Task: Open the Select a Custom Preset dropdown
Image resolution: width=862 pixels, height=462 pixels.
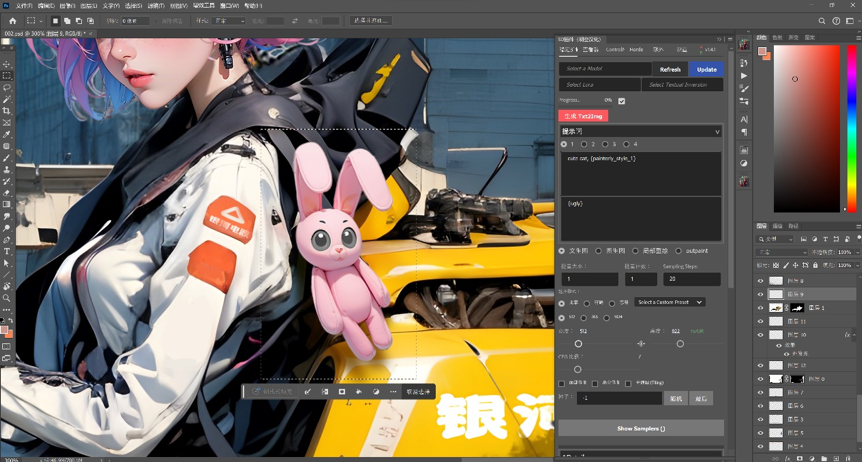Action: point(670,302)
